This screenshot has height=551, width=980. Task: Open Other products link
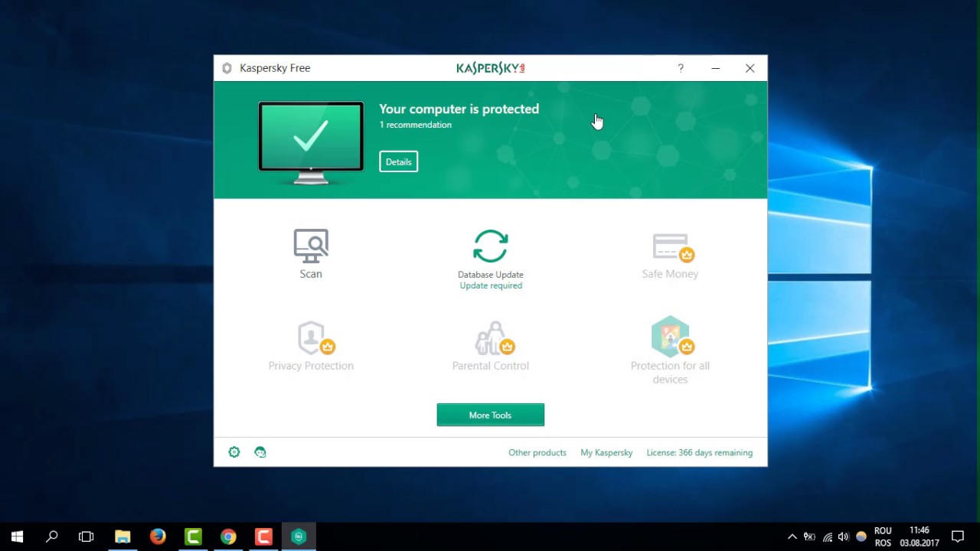[537, 452]
